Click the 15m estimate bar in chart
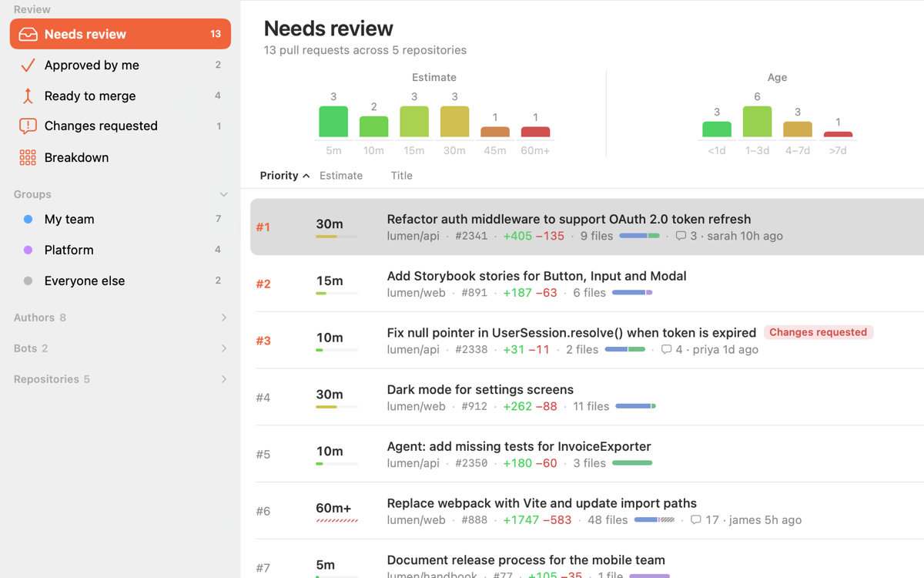Image resolution: width=924 pixels, height=578 pixels. [414, 121]
